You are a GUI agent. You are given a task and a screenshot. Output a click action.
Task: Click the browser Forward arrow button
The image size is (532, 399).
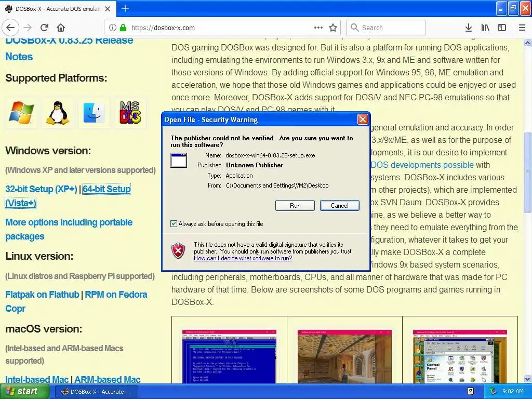pyautogui.click(x=28, y=28)
